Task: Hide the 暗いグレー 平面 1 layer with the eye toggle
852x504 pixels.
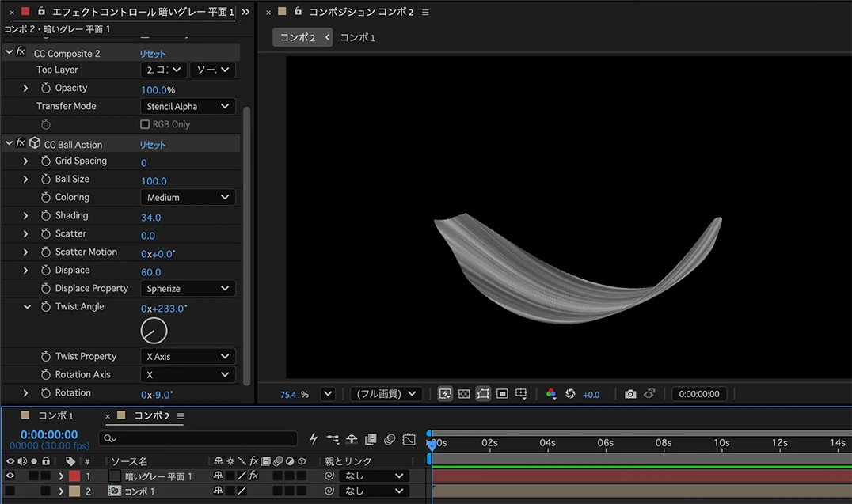Action: point(10,476)
